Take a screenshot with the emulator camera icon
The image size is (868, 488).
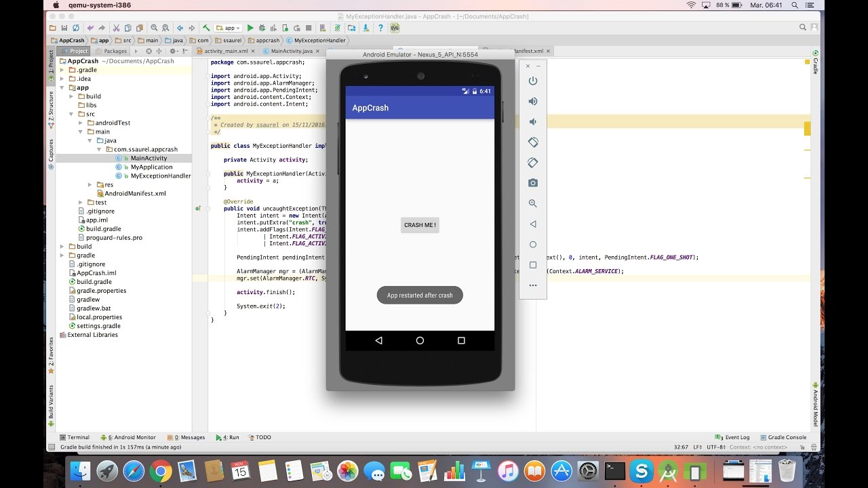click(533, 183)
